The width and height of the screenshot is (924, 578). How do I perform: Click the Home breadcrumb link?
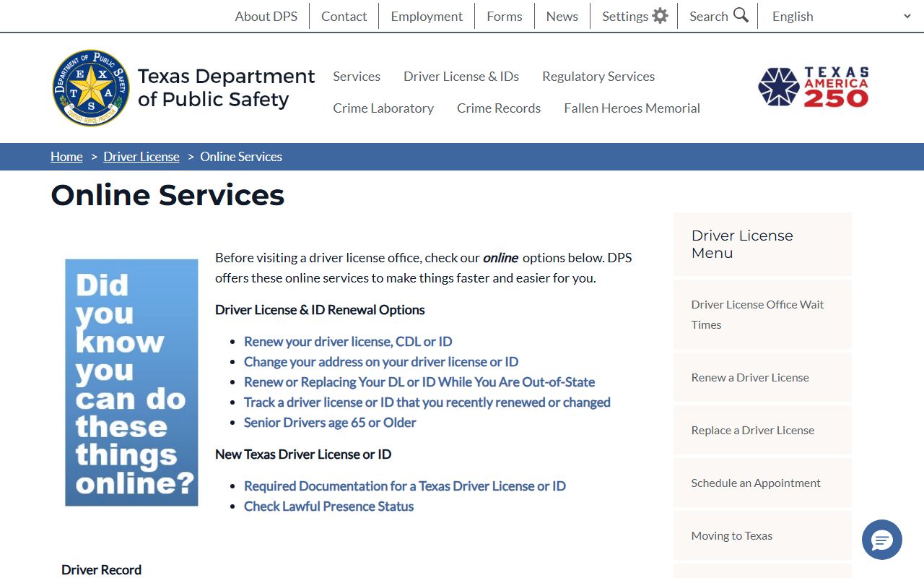[x=66, y=157]
